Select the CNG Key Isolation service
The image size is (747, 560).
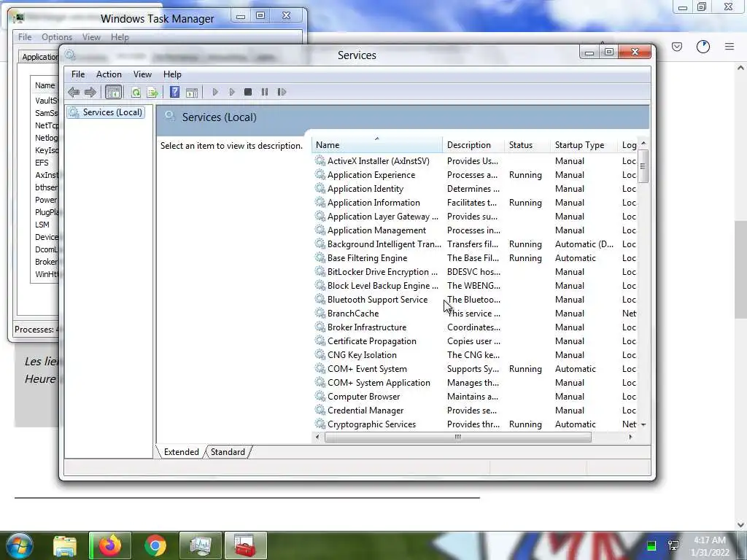point(475,355)
